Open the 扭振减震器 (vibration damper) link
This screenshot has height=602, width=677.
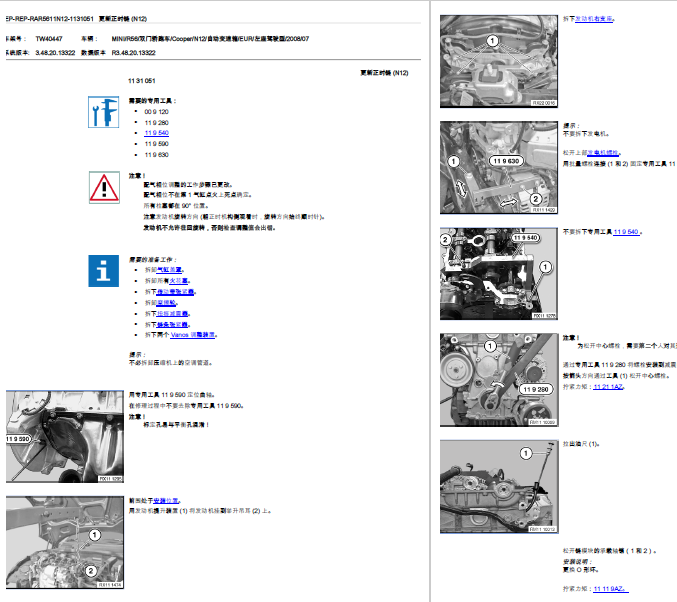coord(172,314)
